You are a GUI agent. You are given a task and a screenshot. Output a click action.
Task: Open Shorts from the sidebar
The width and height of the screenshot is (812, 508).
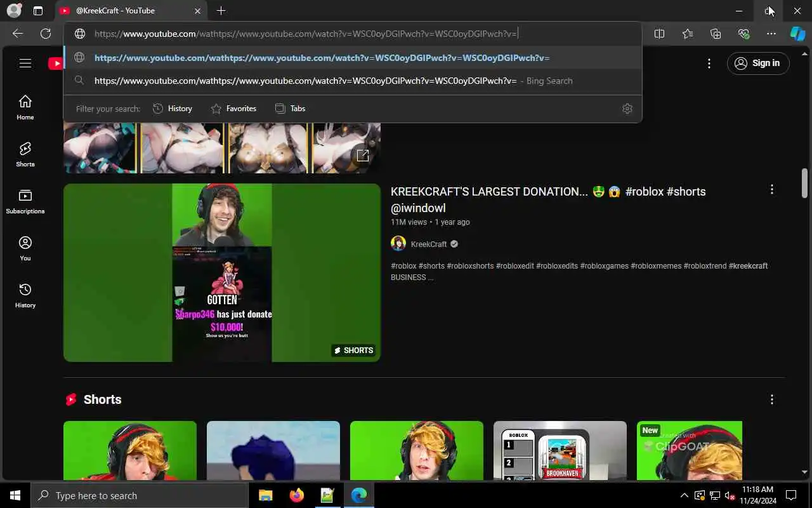[x=25, y=154]
